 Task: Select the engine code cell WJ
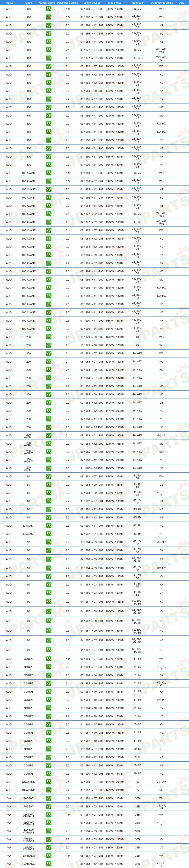[161, 345]
